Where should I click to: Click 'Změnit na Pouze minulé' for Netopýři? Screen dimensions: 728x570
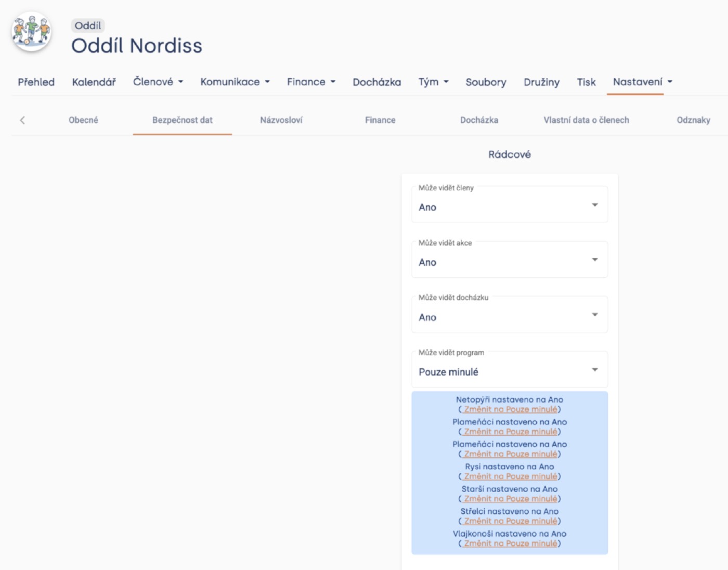tap(510, 409)
